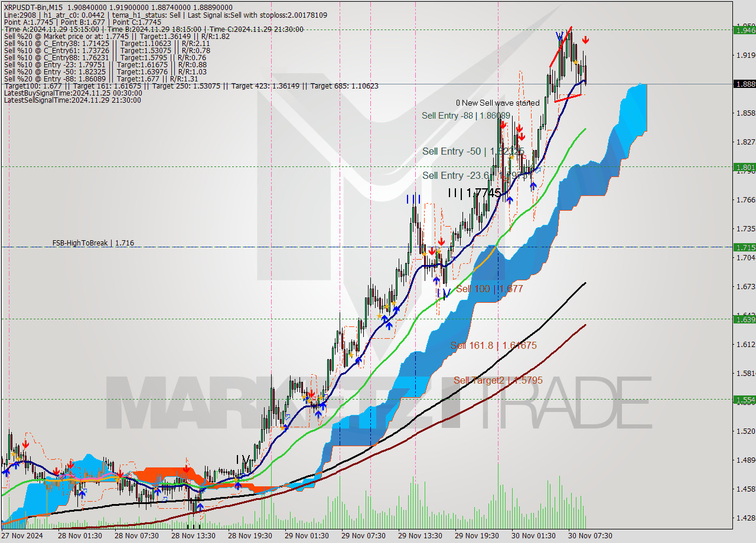
Task: Select the 1.458 price axis value
Action: pyautogui.click(x=745, y=489)
